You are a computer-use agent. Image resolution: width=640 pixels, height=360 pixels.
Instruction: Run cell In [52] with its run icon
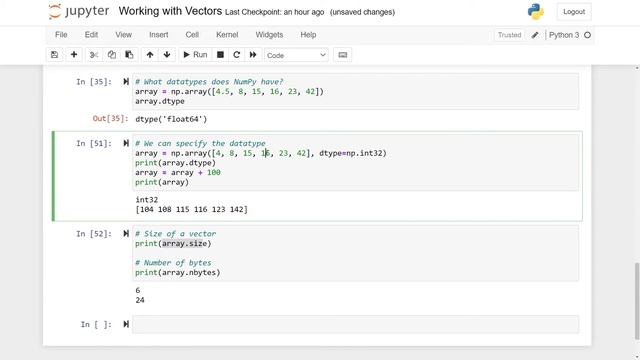coord(126,234)
